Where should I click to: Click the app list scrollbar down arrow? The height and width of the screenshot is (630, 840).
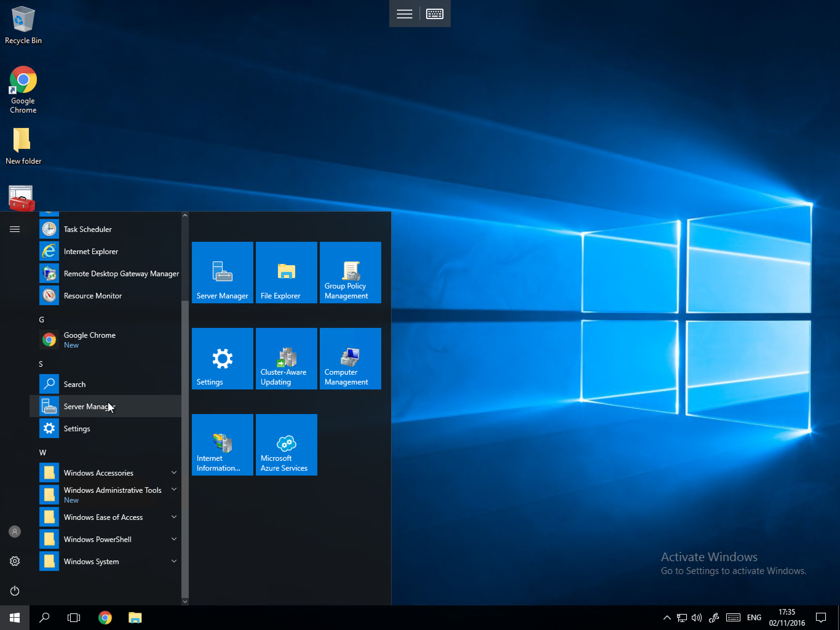tap(185, 601)
